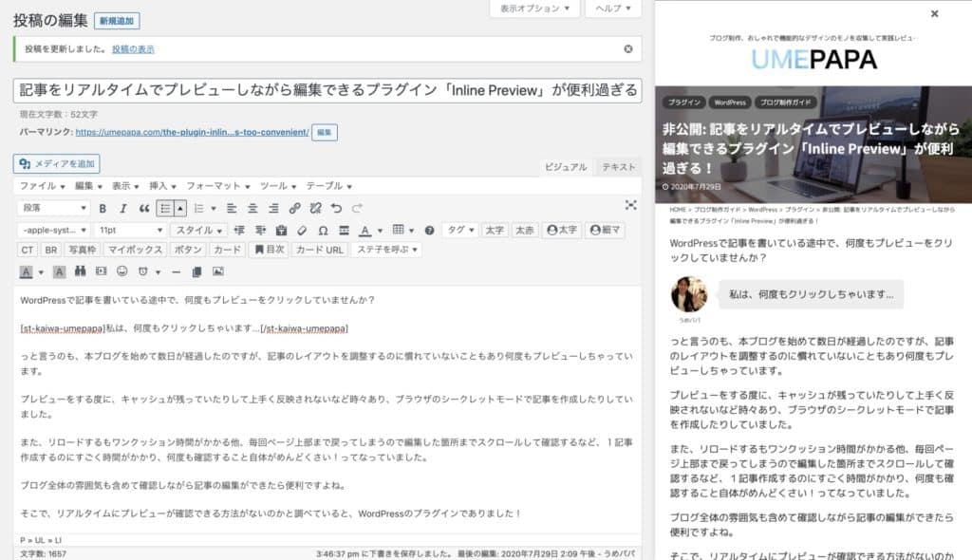This screenshot has height=560, width=972.
Task: Open the special character picker Ω icon
Action: coord(321,229)
